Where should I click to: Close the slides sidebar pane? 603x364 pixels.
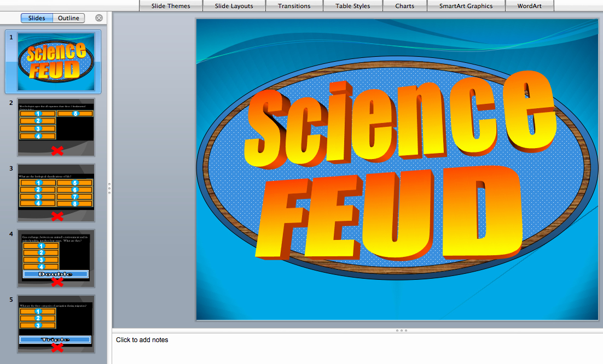pyautogui.click(x=99, y=18)
